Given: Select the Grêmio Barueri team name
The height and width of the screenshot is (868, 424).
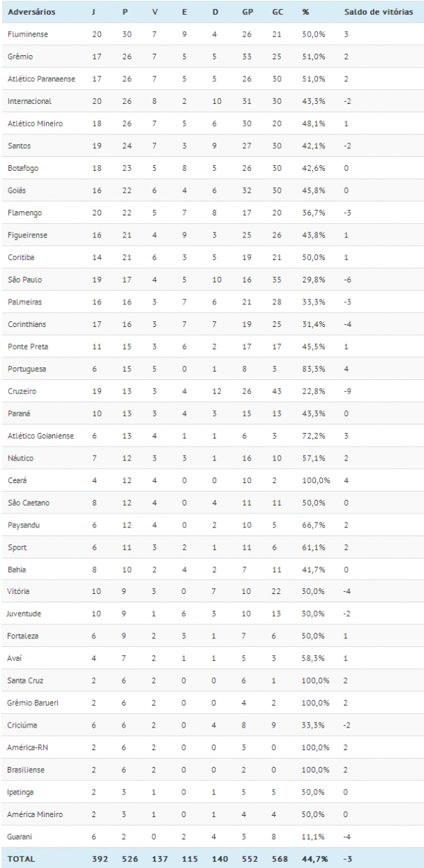Looking at the screenshot, I should [x=34, y=703].
